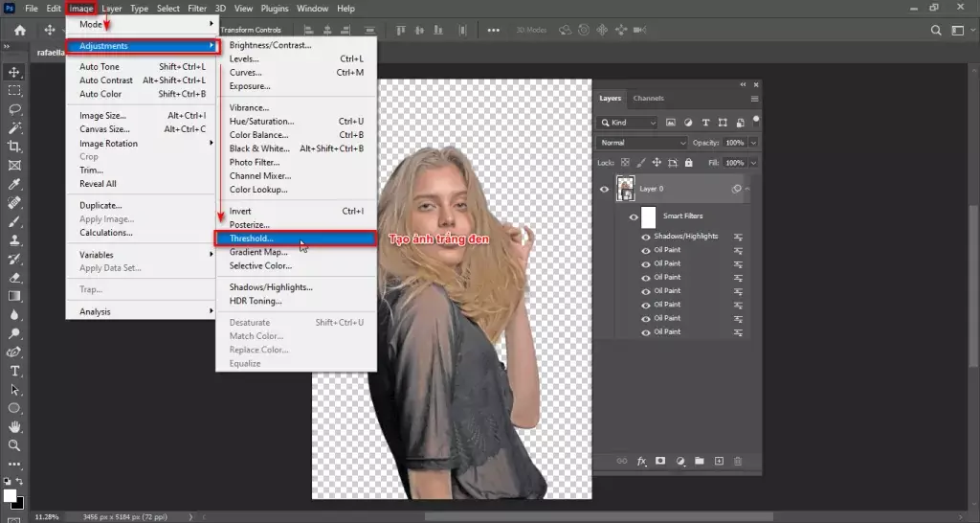Open the Kind filter dropdown
This screenshot has height=523, width=980.
(x=626, y=123)
